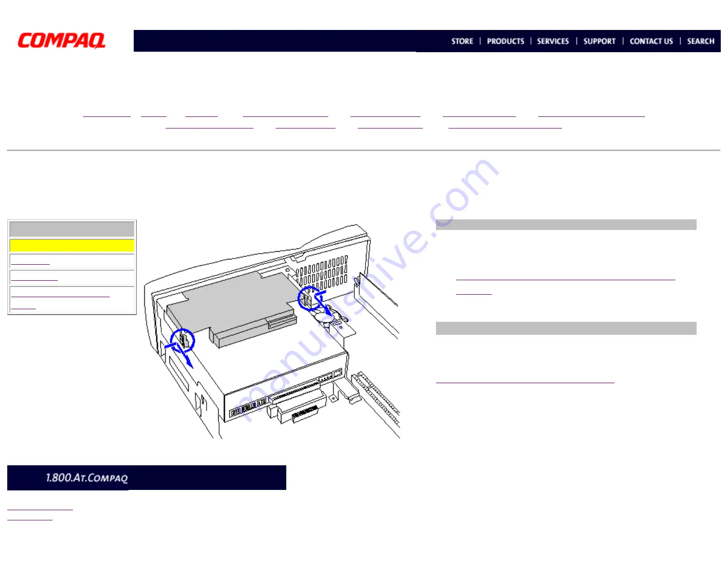Screen dimensions: 728x574
Task: Click the drive removal illustration
Action: pos(272,331)
